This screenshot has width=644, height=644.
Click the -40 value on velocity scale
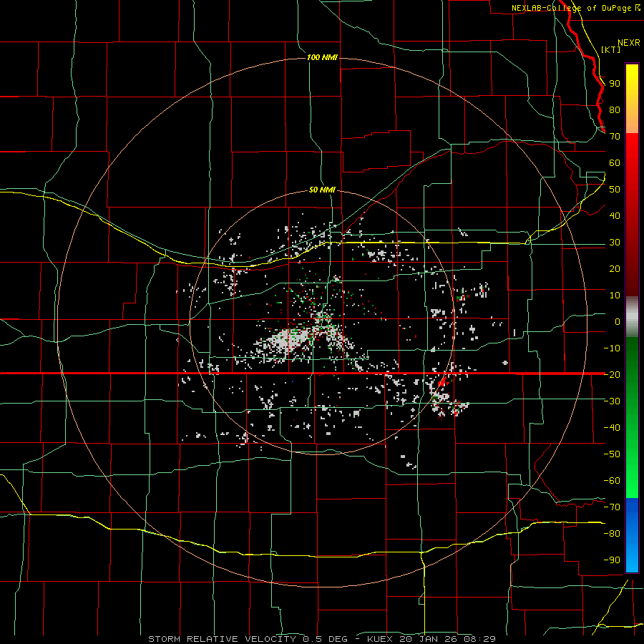coord(612,428)
